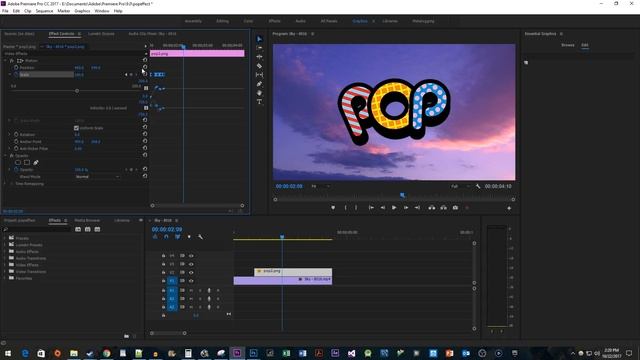Select the Pen tool in toolbar
Image resolution: width=640 pixels, height=360 pixels.
(x=260, y=84)
